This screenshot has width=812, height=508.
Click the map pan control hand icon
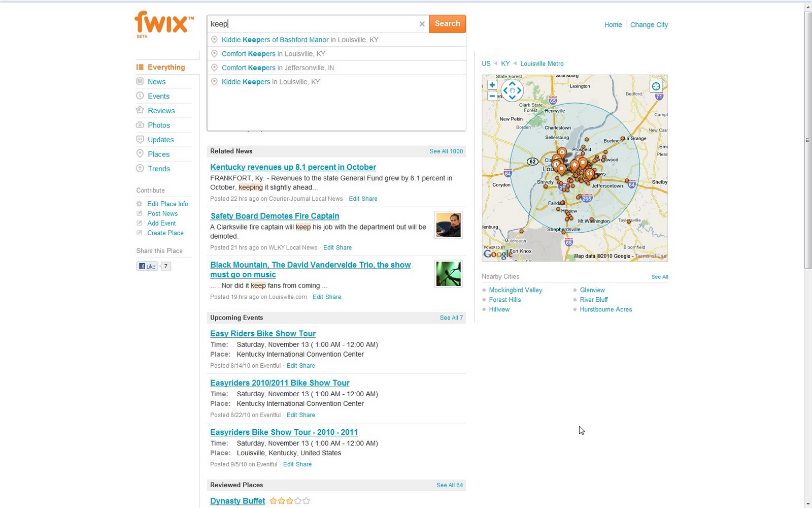coord(512,90)
